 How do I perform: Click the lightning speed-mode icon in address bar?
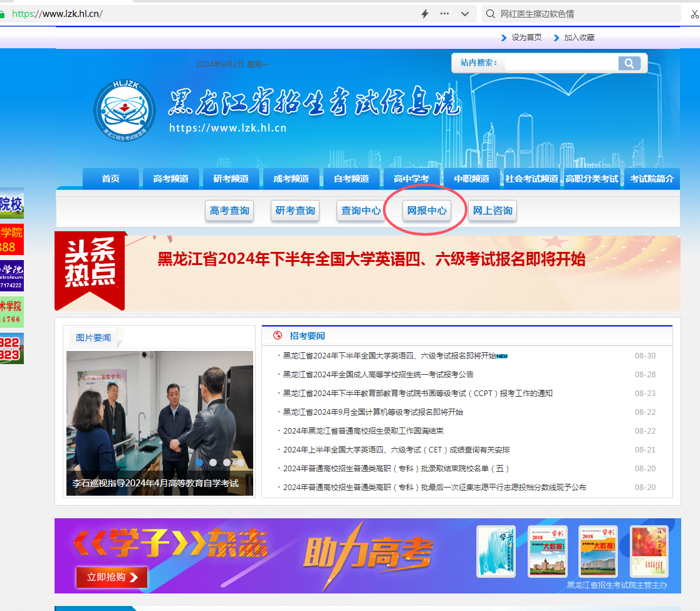point(425,14)
